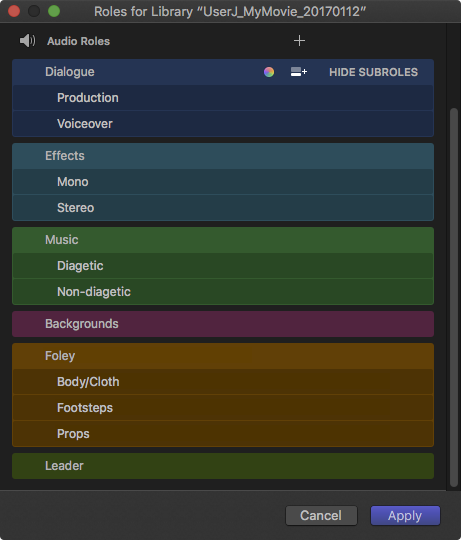Click the Apply button

point(405,516)
